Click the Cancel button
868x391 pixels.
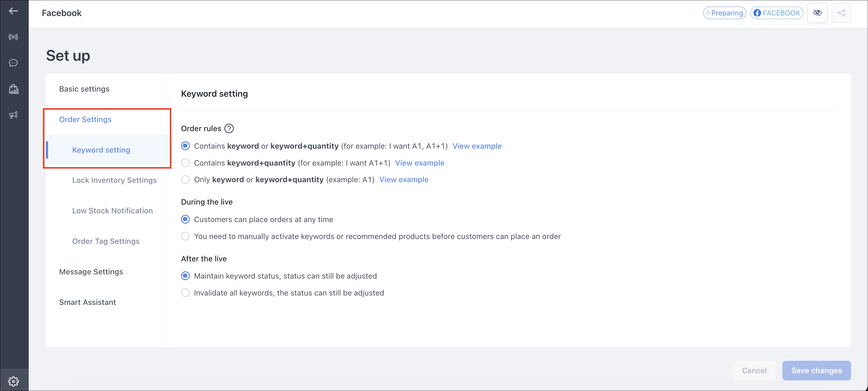pos(754,370)
